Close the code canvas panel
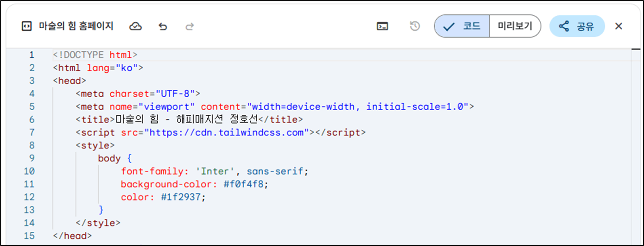Screen dimensions: 644x246 (619, 27)
